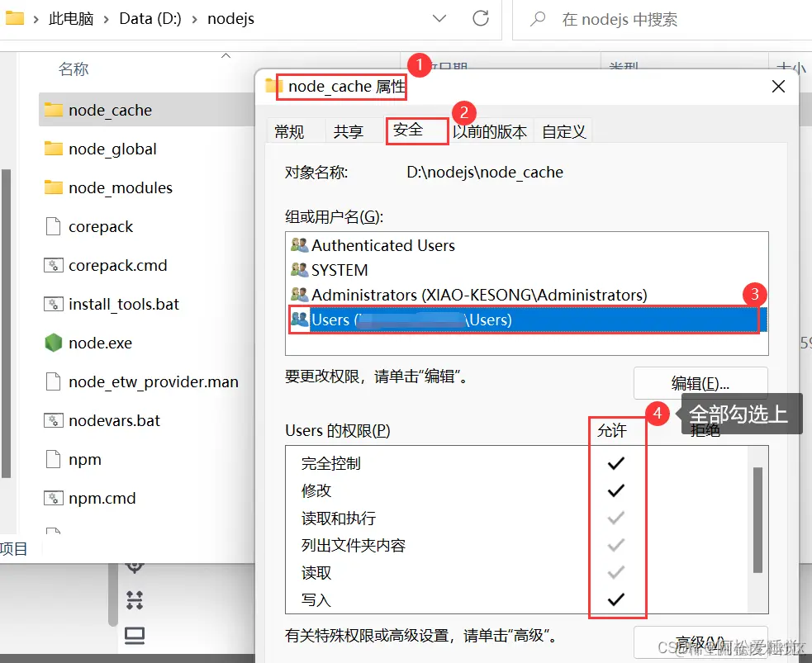
Task: Click the permissions list scrollbar
Action: point(757,519)
